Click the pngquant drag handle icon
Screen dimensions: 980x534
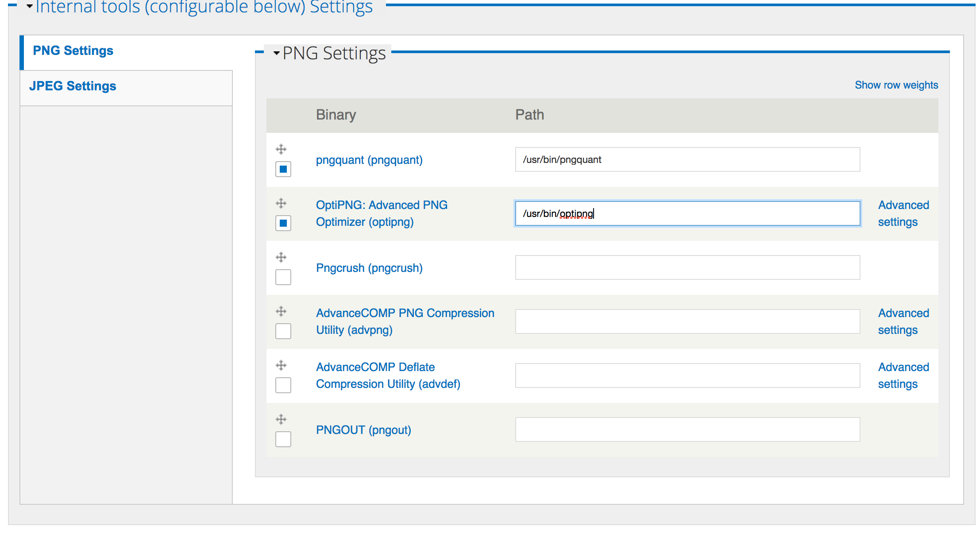pyautogui.click(x=281, y=149)
